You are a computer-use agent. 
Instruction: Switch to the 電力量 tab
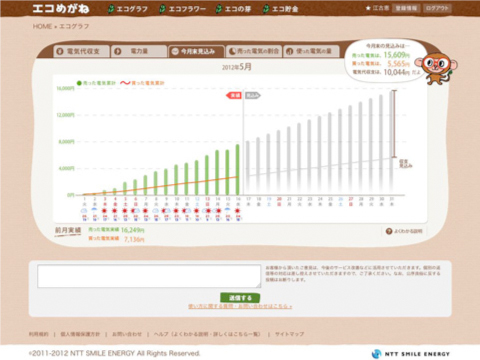[139, 51]
